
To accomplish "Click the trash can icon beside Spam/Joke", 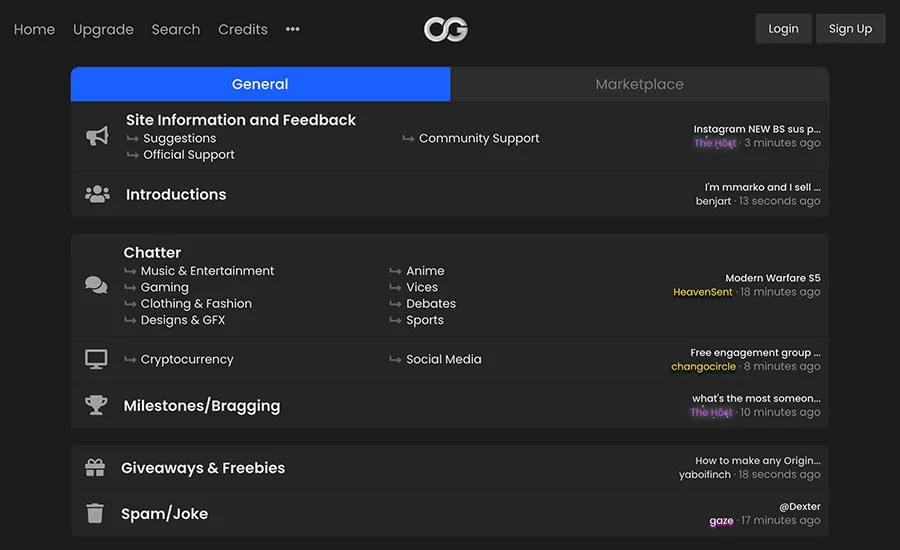I will click(95, 513).
